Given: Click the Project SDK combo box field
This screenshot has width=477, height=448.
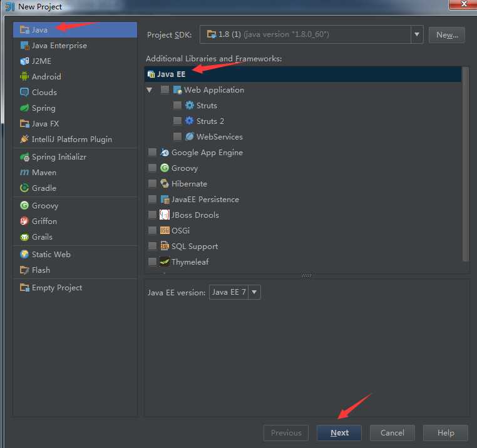Looking at the screenshot, I should pos(312,34).
